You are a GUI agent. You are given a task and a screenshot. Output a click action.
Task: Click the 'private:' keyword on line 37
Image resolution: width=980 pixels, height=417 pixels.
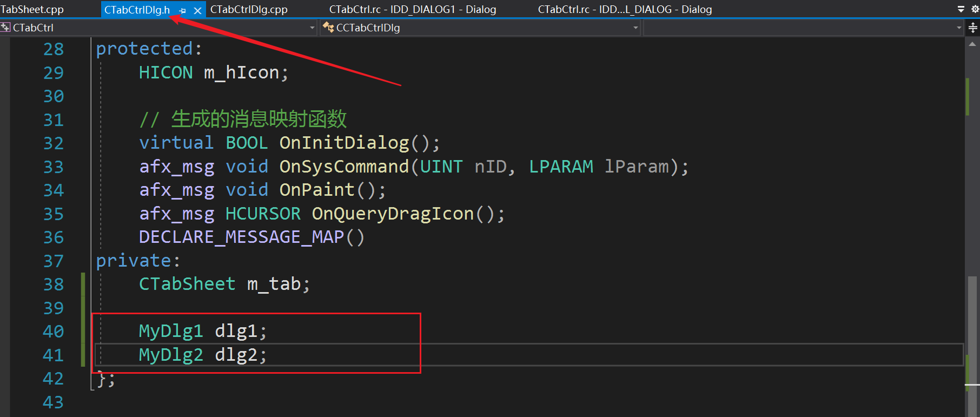point(138,261)
